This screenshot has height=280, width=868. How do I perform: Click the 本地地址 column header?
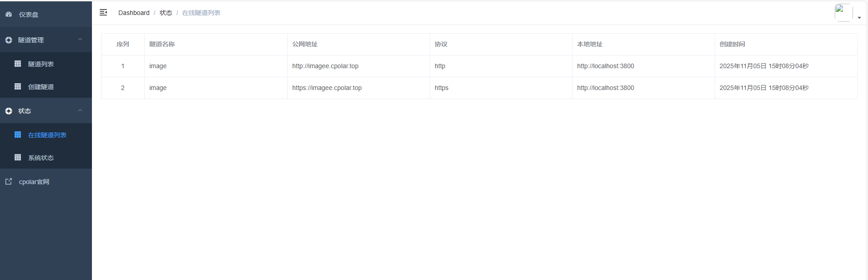pos(590,44)
